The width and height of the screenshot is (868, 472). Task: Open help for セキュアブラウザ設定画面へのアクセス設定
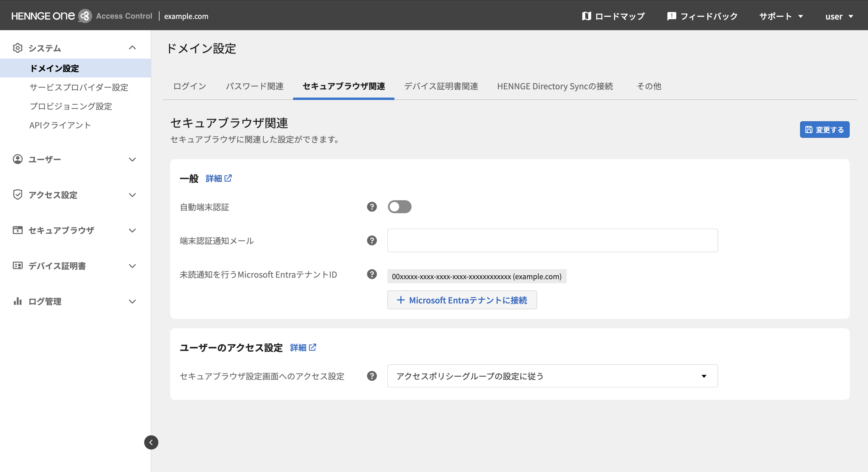[x=372, y=376]
